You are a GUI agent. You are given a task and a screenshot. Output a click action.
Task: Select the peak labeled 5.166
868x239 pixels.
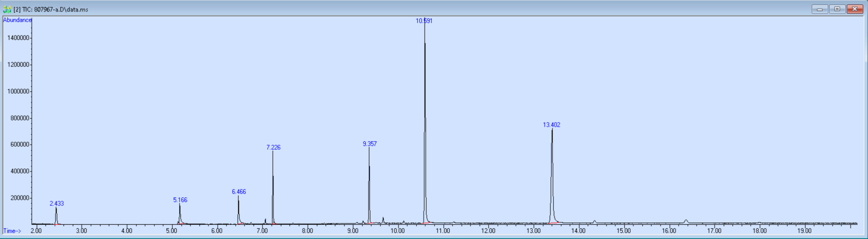pyautogui.click(x=180, y=200)
